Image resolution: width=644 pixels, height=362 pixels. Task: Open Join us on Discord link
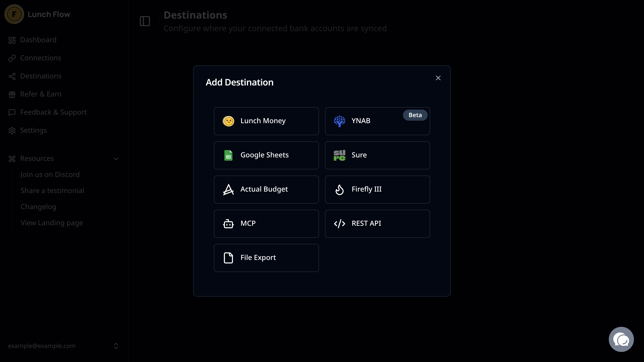(50, 175)
